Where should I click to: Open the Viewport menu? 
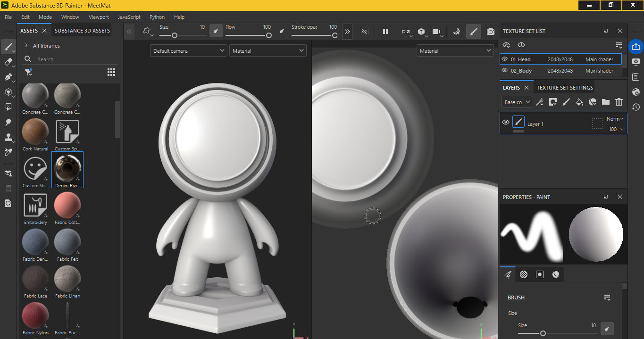(99, 17)
